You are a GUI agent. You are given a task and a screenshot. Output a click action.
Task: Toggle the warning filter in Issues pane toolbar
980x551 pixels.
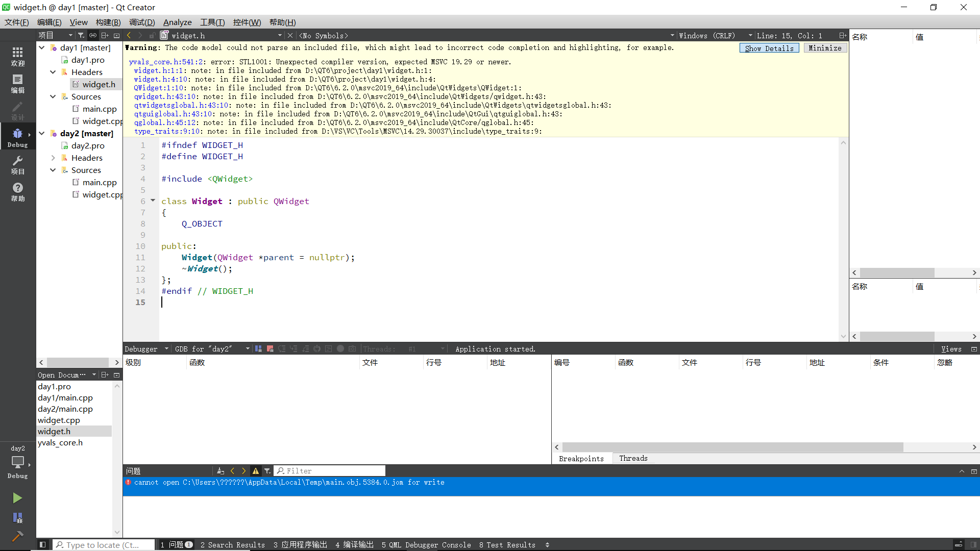[x=256, y=470]
